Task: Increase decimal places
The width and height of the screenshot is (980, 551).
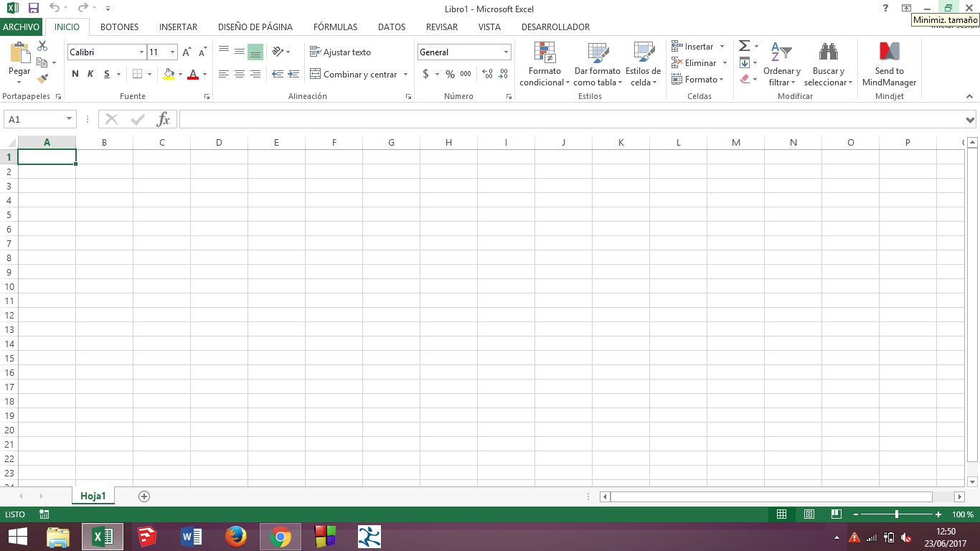Action: coord(488,74)
